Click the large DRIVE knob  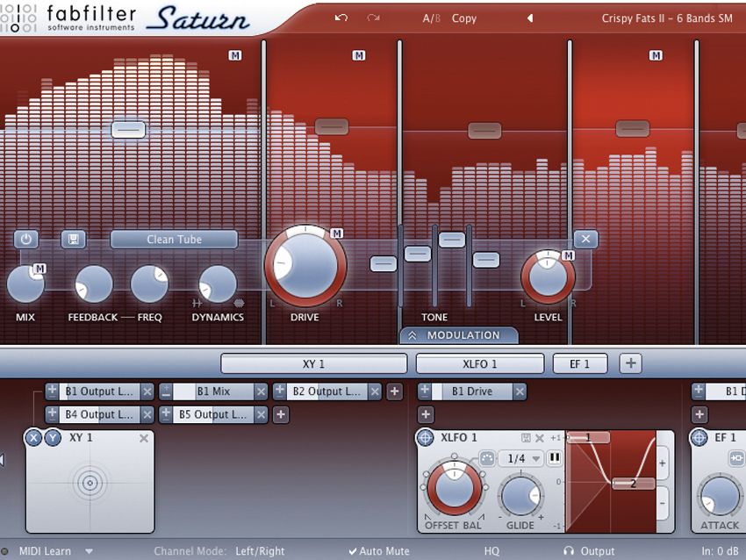(x=305, y=266)
